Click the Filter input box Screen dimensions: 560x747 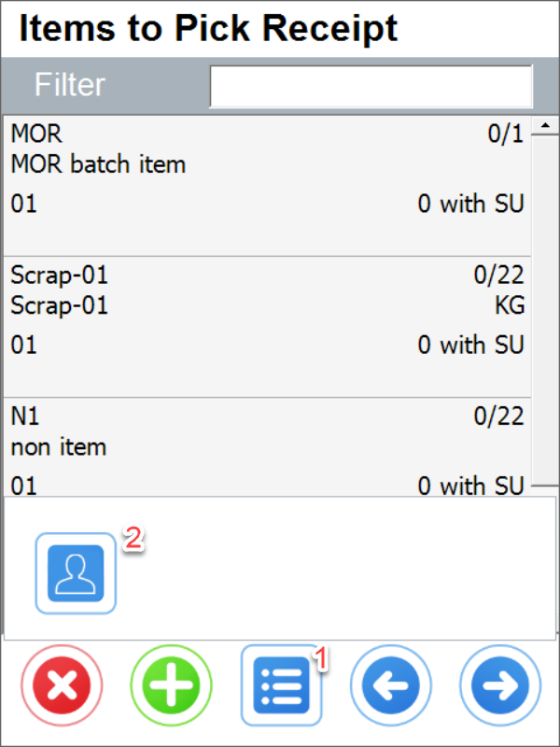tap(371, 85)
